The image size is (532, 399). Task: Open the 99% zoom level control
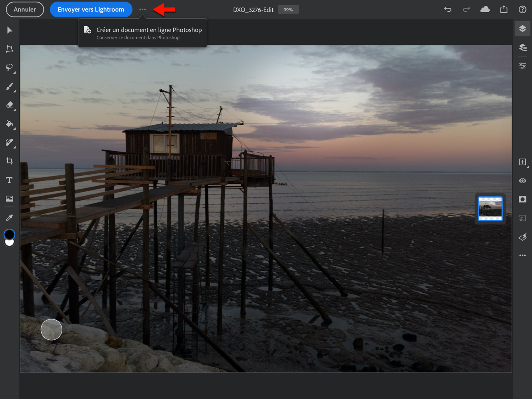[288, 10]
